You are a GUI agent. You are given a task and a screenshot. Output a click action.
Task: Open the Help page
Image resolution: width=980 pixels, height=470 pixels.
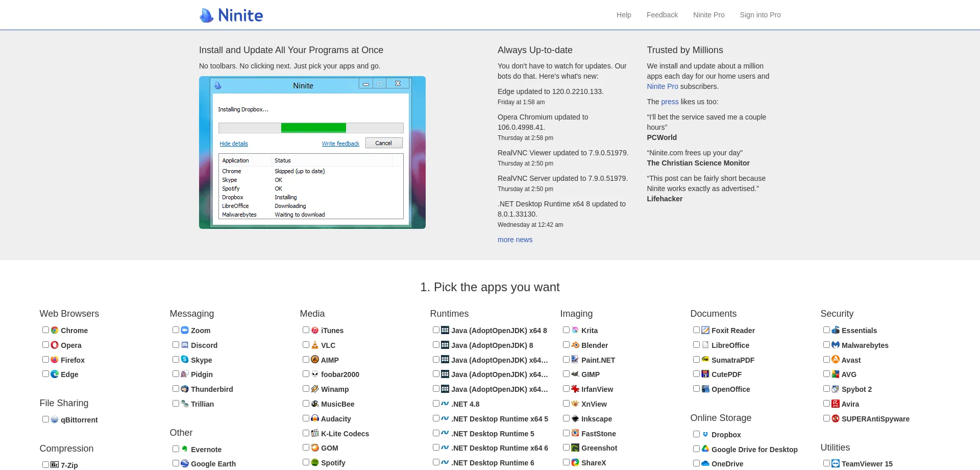tap(624, 15)
